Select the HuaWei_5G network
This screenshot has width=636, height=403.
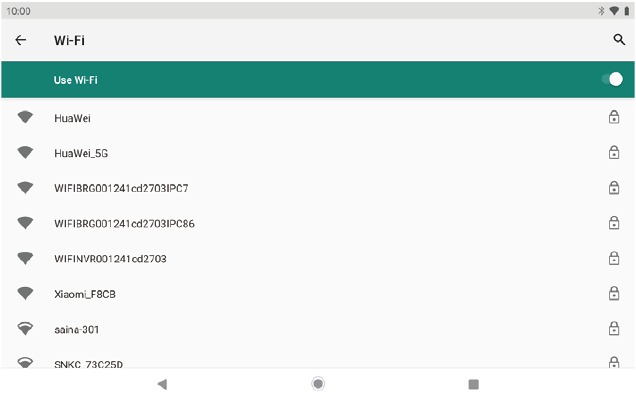coord(318,153)
